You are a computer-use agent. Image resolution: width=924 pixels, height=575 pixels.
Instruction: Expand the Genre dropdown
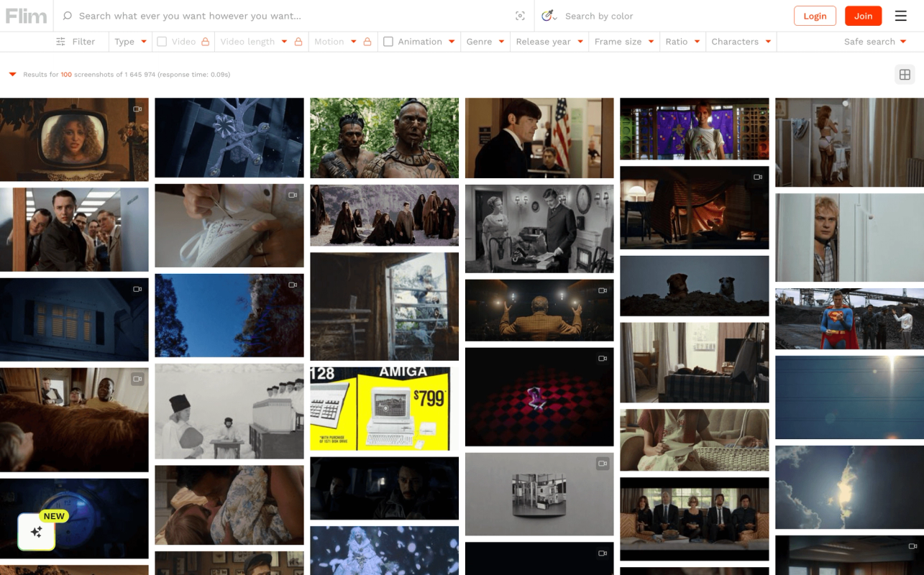point(485,42)
